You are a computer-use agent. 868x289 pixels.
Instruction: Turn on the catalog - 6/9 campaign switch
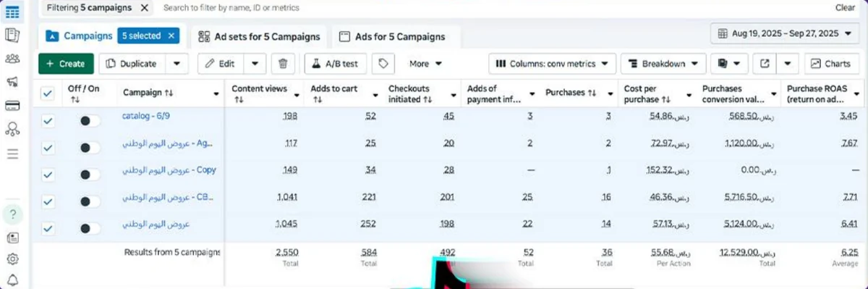[x=90, y=121]
